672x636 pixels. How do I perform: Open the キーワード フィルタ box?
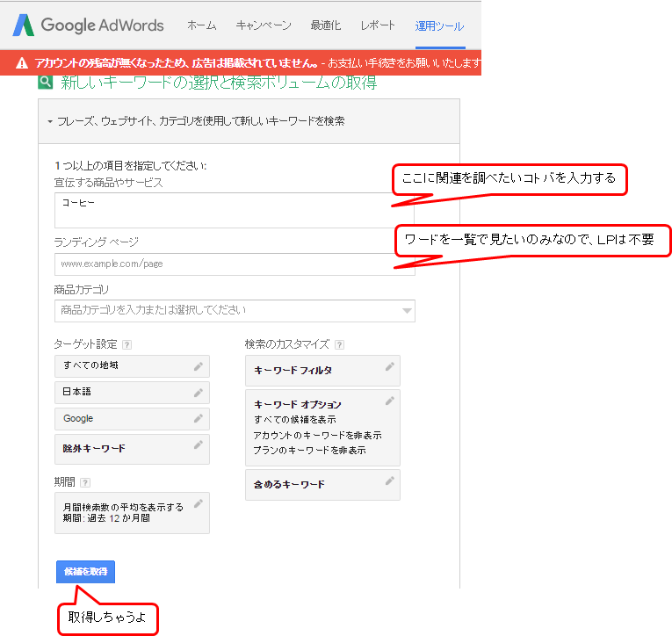click(322, 371)
